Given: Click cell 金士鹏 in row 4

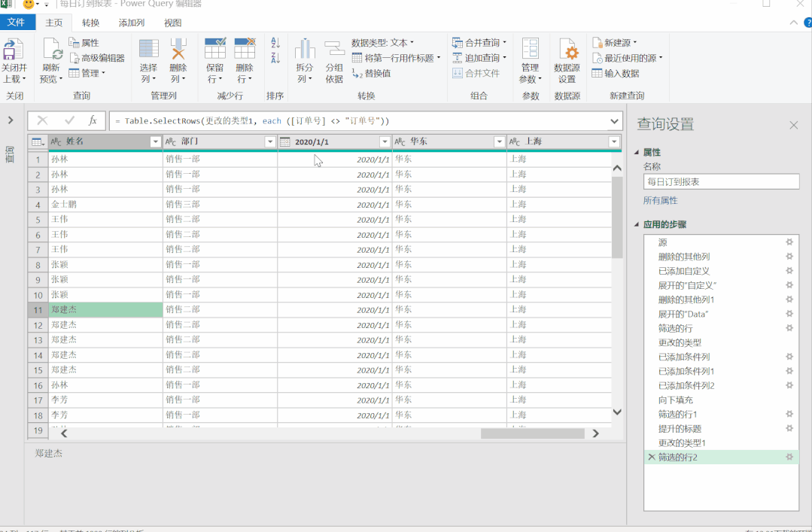Looking at the screenshot, I should pyautogui.click(x=105, y=205).
